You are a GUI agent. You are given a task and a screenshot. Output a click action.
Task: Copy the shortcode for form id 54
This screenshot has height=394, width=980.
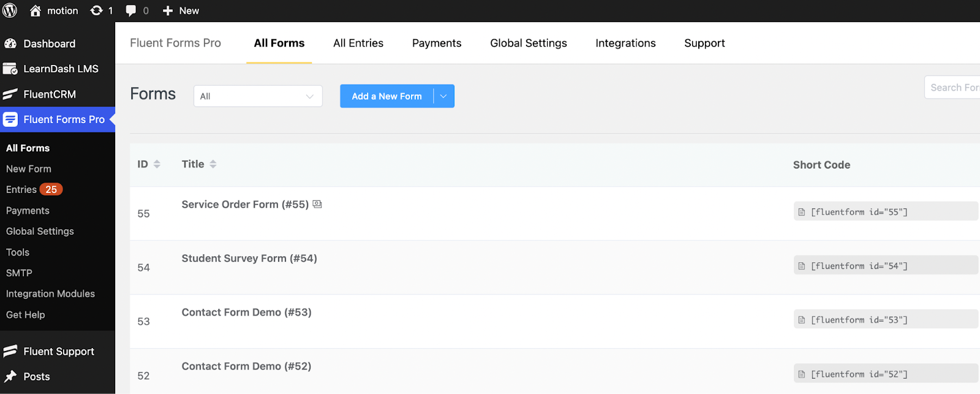[886, 265]
